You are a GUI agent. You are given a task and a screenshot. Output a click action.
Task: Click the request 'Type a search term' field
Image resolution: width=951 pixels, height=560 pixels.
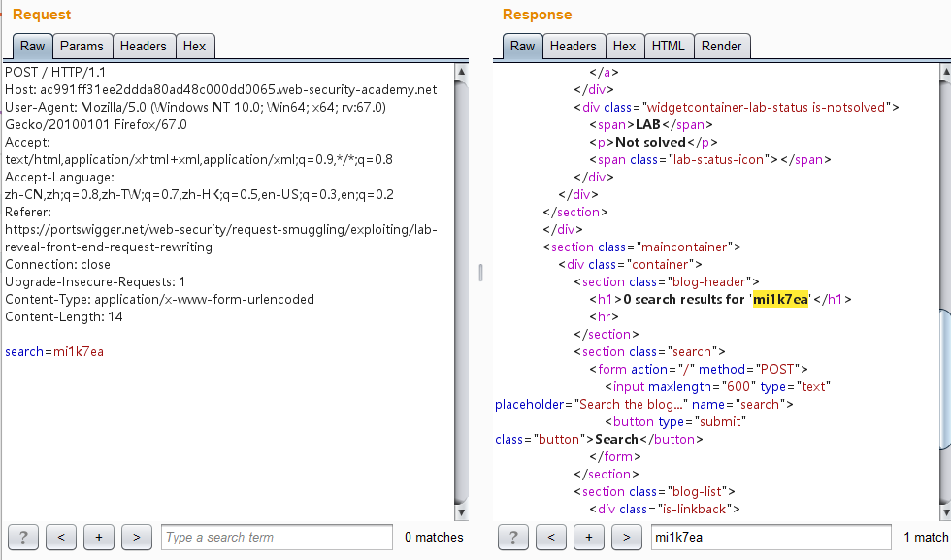(x=277, y=537)
